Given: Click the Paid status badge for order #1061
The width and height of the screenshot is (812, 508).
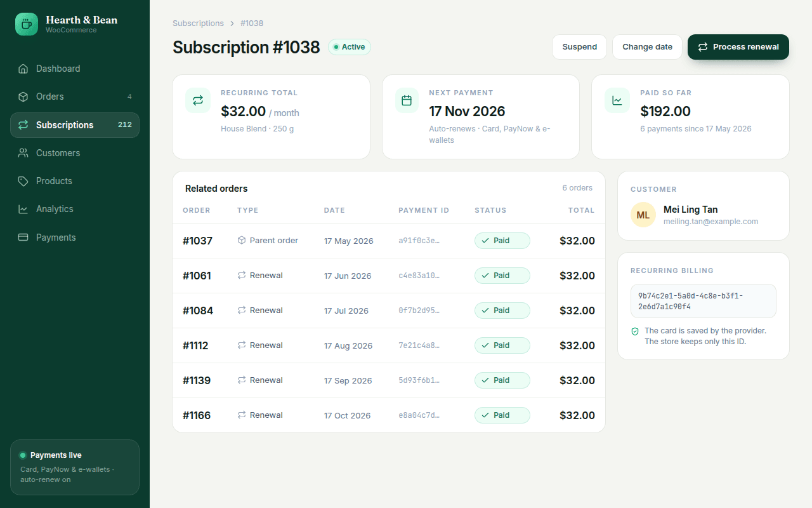Looking at the screenshot, I should click(502, 276).
